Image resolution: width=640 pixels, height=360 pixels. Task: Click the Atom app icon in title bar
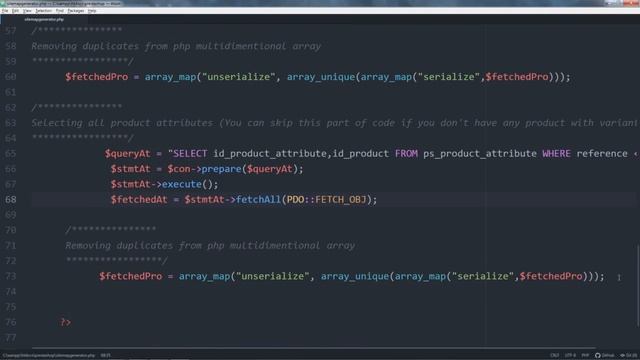tap(3, 3)
